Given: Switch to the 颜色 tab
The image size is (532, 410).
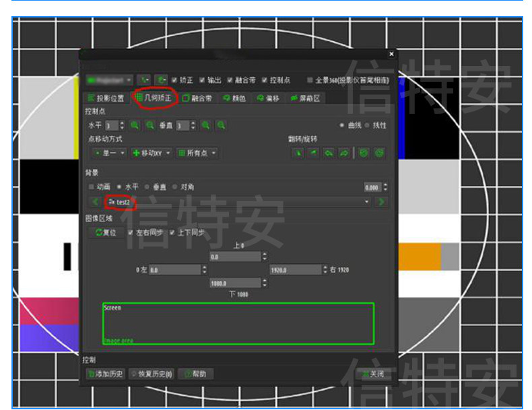Looking at the screenshot, I should [x=234, y=98].
